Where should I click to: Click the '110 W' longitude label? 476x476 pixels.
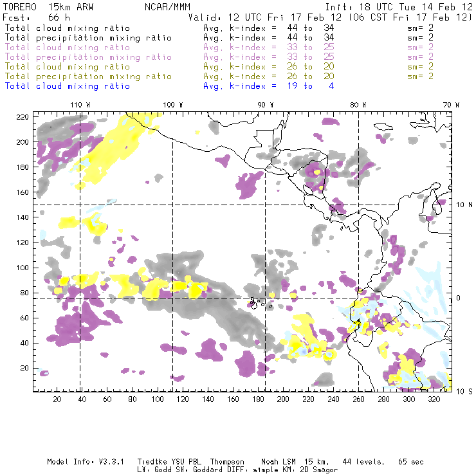pos(80,105)
